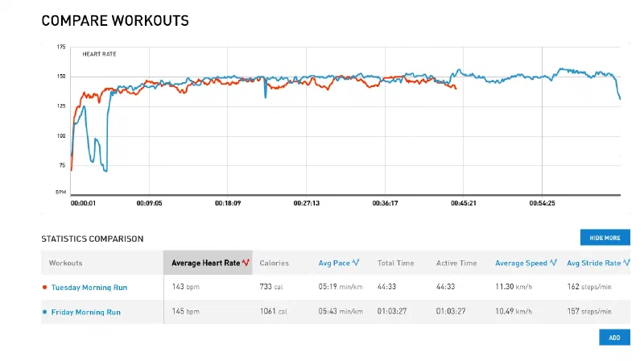Viewport: 644px width, 361px height.
Task: Select the Average Heart Rate column header
Action: pos(204,263)
